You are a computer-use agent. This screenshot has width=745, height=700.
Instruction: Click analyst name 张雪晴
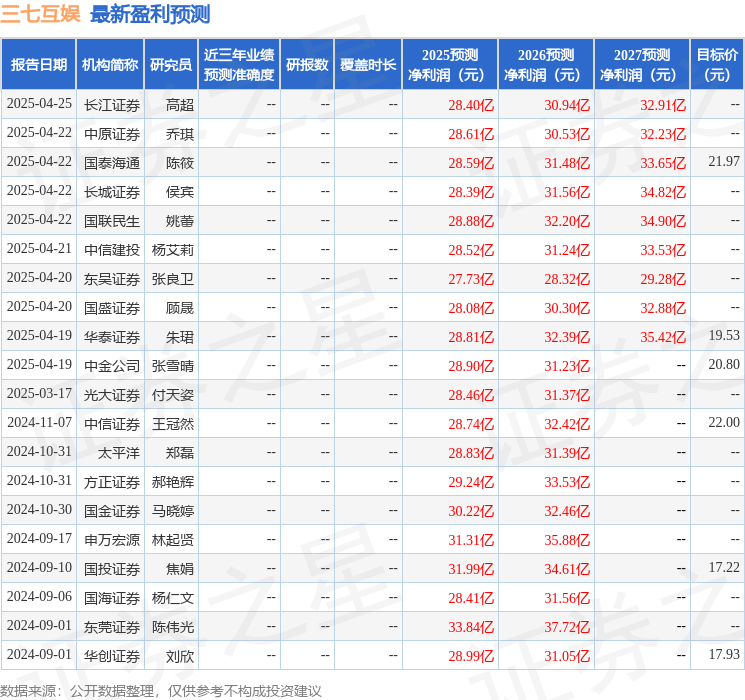click(172, 366)
